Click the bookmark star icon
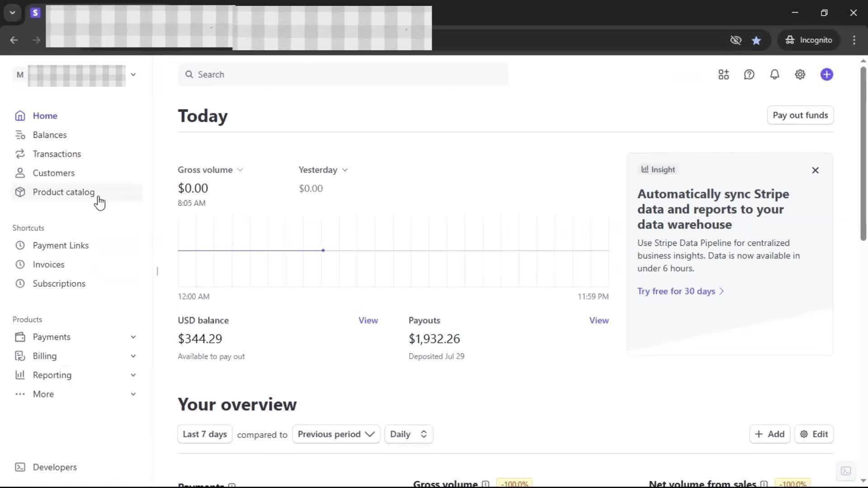Viewport: 868px width, 488px height. [756, 40]
